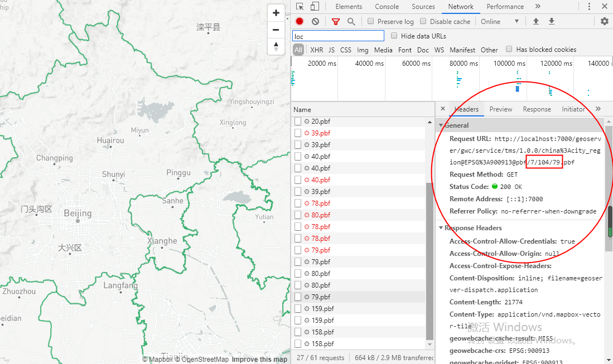Filter requests by Font
Viewport: 613px width, 364px height.
[x=404, y=50]
